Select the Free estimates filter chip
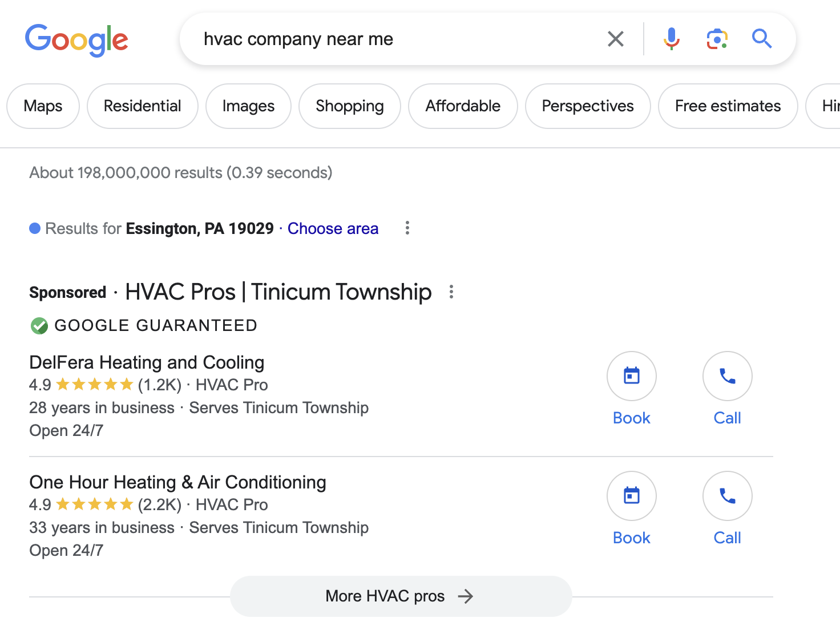This screenshot has height=630, width=840. 728,106
